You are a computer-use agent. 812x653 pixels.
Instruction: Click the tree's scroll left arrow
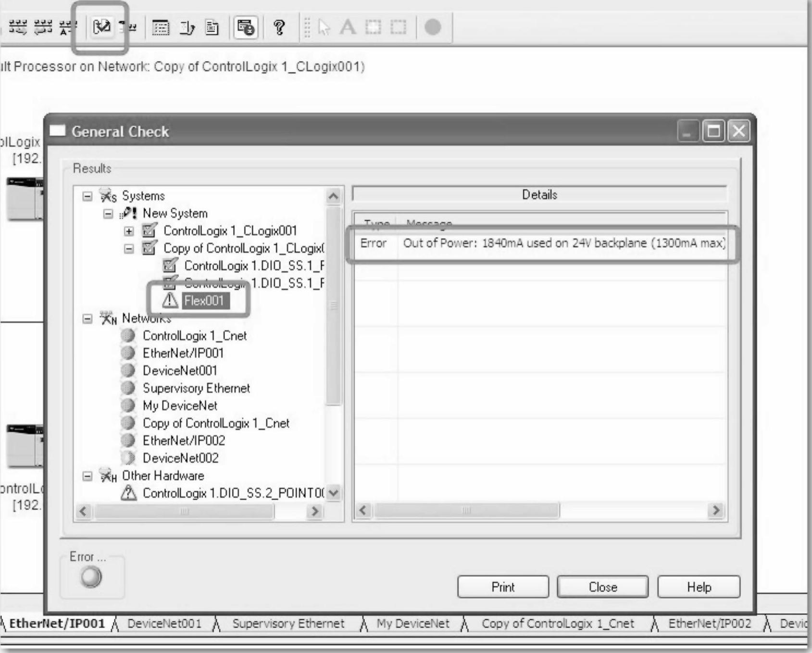[x=83, y=511]
